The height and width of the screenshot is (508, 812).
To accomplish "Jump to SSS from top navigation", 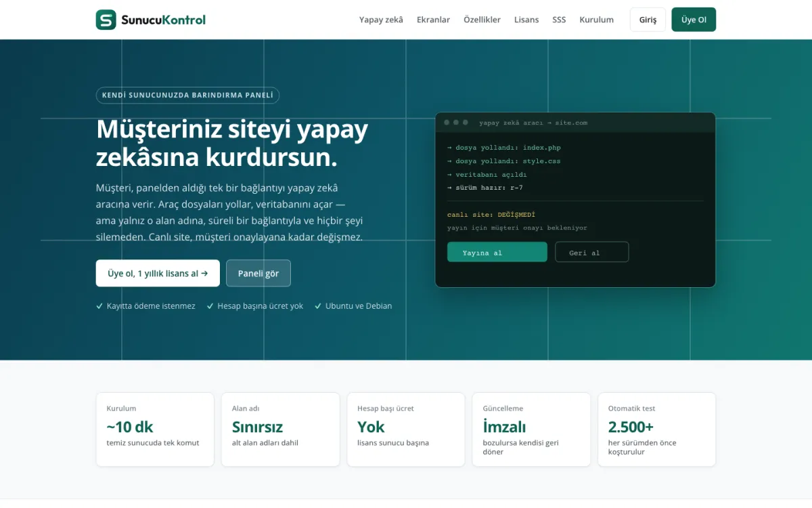I will point(559,20).
